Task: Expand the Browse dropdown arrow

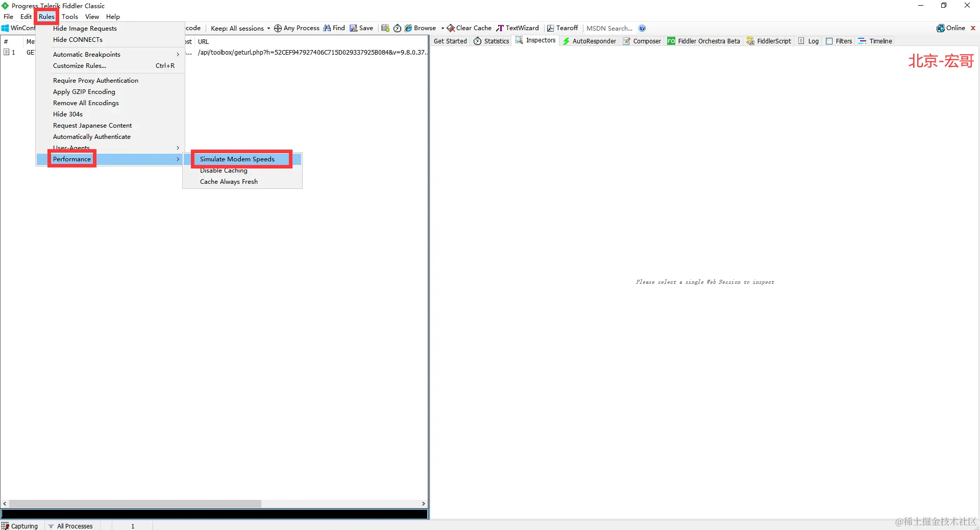Action: 442,28
